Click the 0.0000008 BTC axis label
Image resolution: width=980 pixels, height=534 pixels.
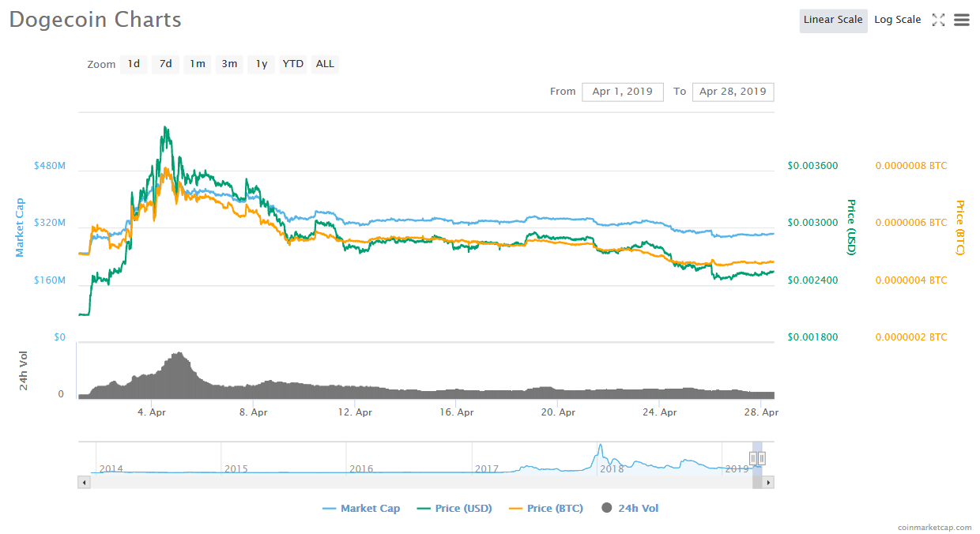coord(911,166)
